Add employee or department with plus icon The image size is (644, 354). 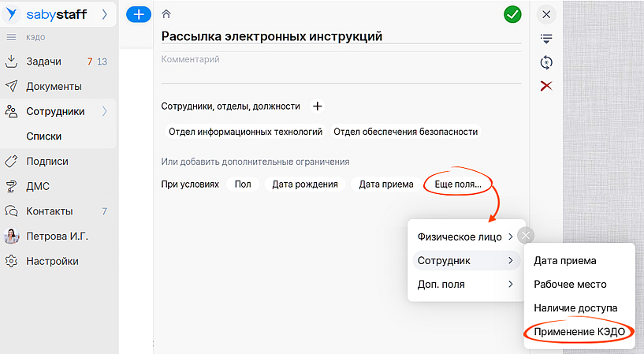[x=317, y=106]
